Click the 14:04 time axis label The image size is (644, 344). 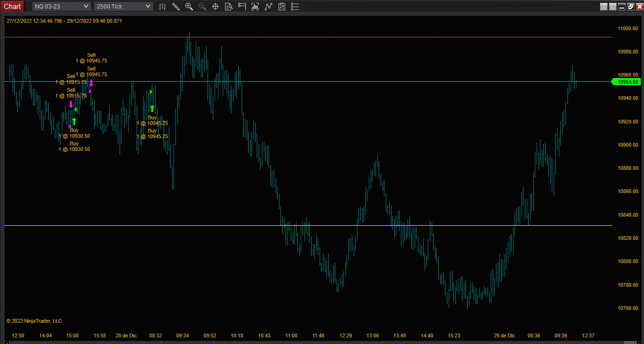pyautogui.click(x=45, y=335)
